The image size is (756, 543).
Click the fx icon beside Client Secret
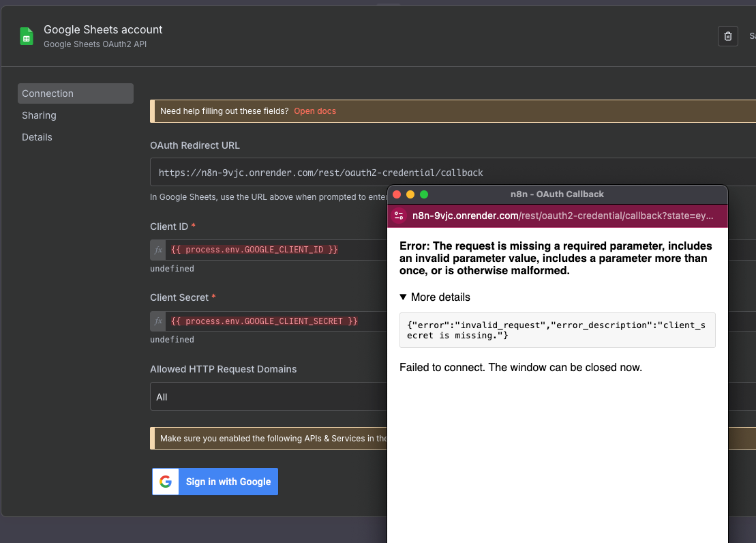158,321
